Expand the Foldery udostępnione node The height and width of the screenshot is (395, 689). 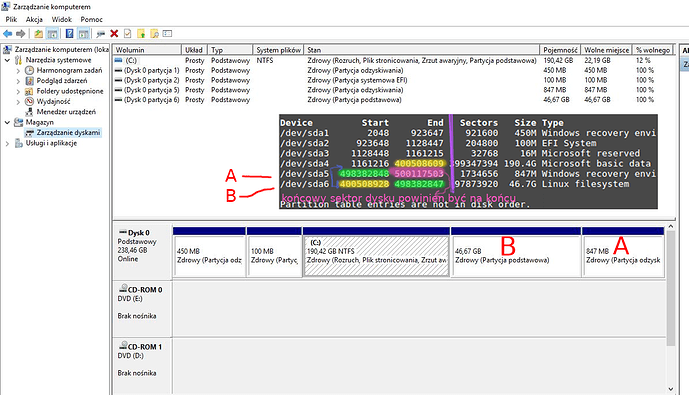(18, 91)
